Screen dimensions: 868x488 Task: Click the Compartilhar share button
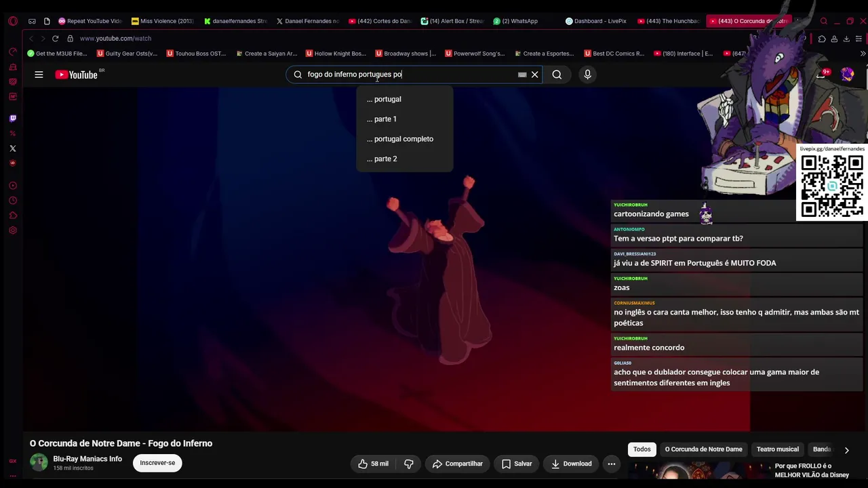click(x=458, y=464)
